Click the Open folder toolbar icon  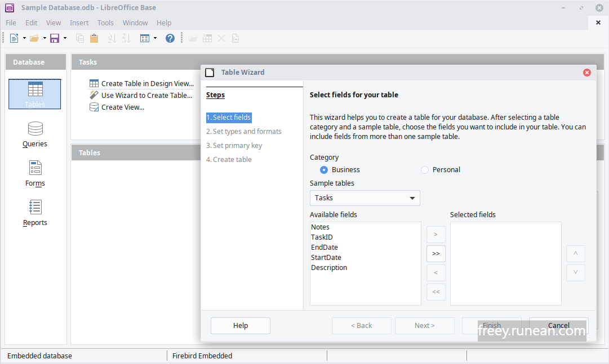[x=34, y=38]
